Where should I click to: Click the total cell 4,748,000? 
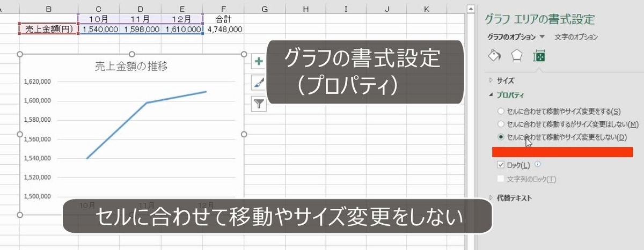point(224,29)
